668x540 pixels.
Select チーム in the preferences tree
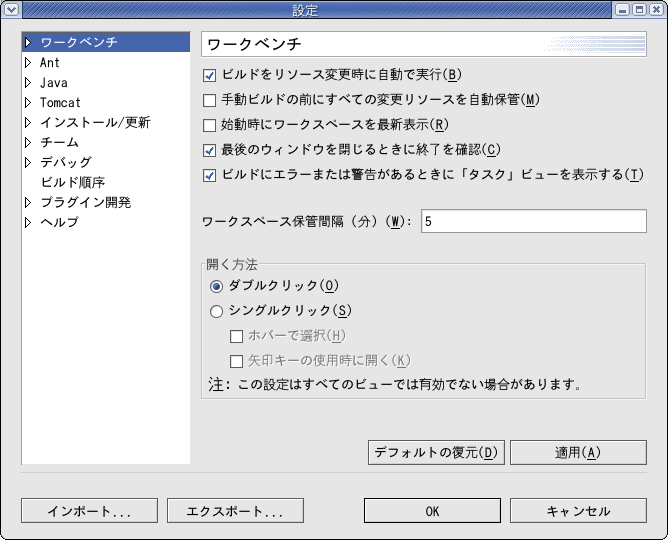coord(59,142)
